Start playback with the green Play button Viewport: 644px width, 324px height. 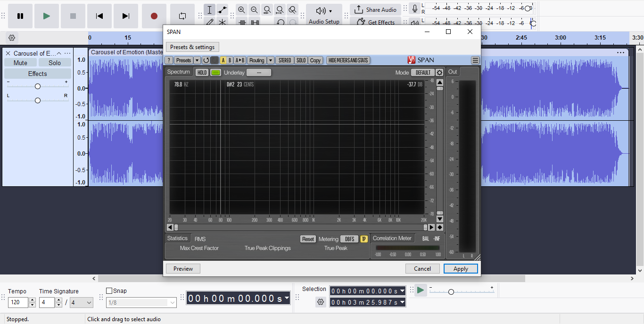pyautogui.click(x=47, y=16)
